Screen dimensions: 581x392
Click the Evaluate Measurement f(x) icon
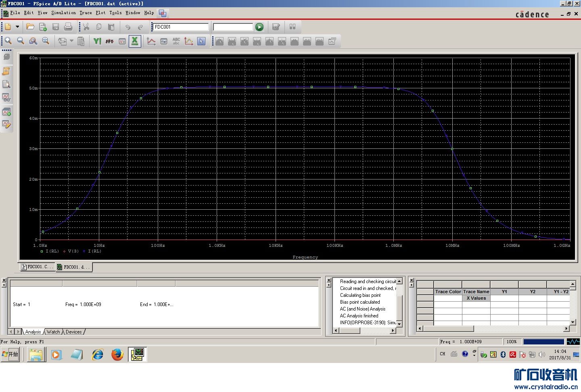point(164,41)
